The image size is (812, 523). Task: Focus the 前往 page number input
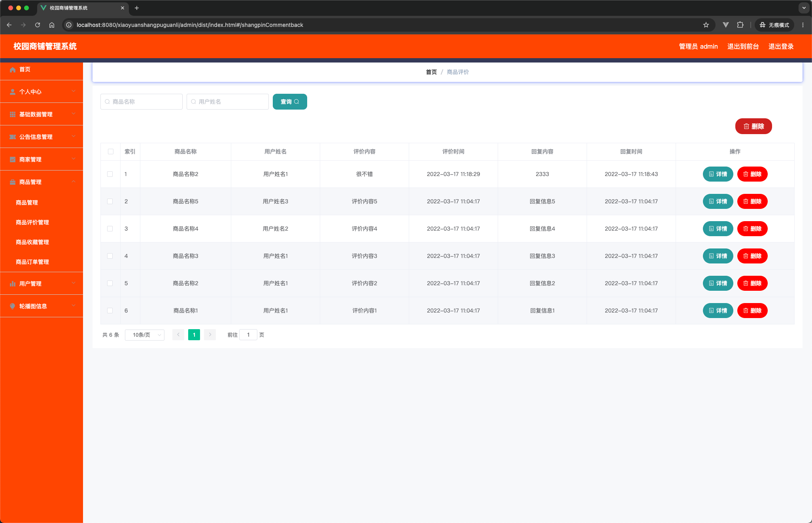click(248, 335)
